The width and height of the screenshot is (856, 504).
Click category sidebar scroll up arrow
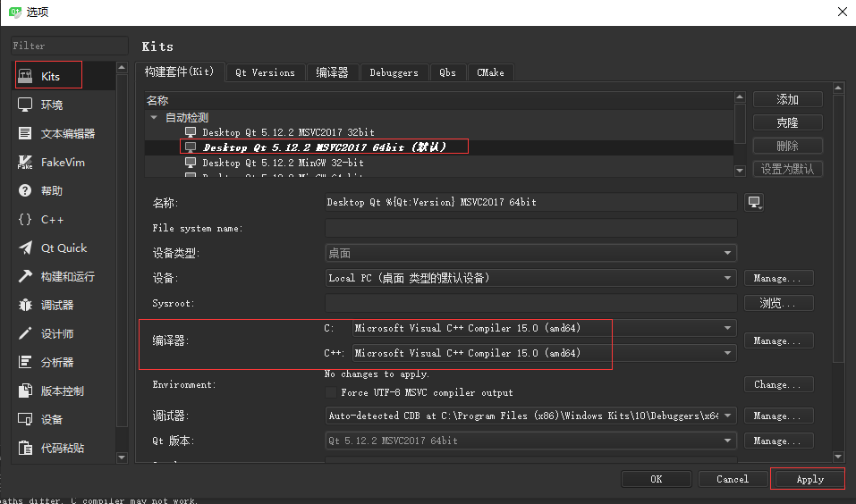coord(122,67)
